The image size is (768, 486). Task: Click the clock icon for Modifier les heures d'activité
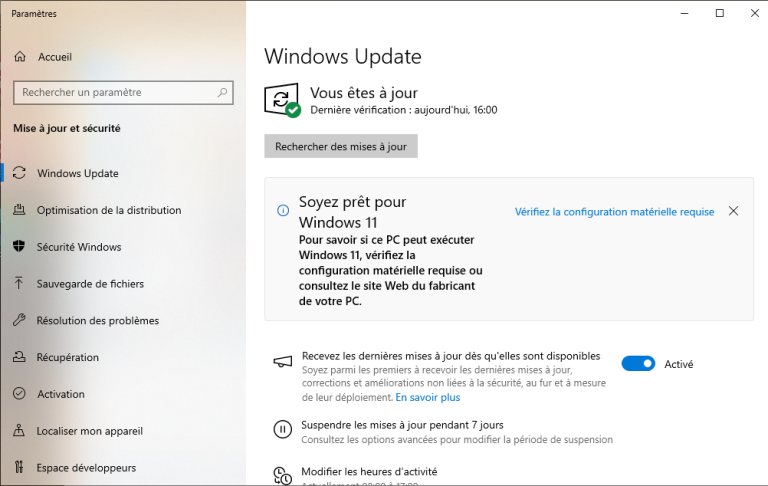point(282,476)
